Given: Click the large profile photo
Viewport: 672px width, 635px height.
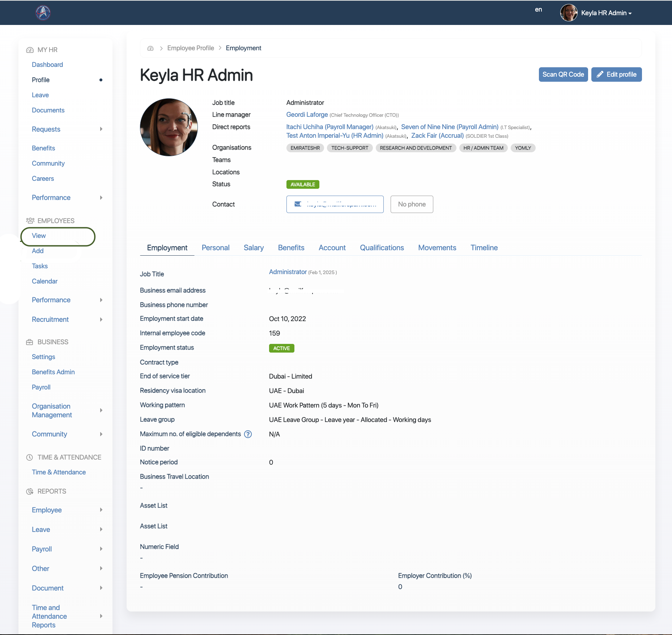Looking at the screenshot, I should pyautogui.click(x=169, y=127).
